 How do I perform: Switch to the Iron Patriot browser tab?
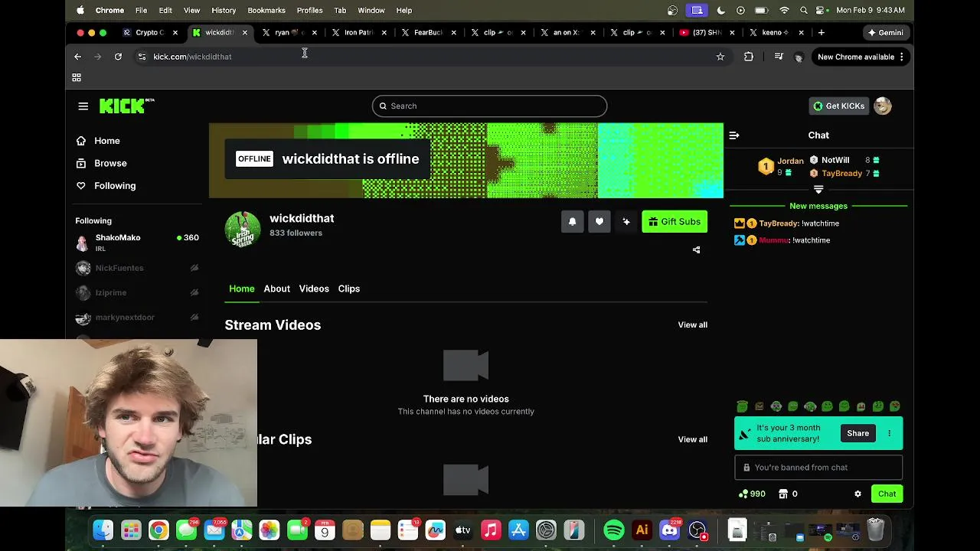[359, 33]
